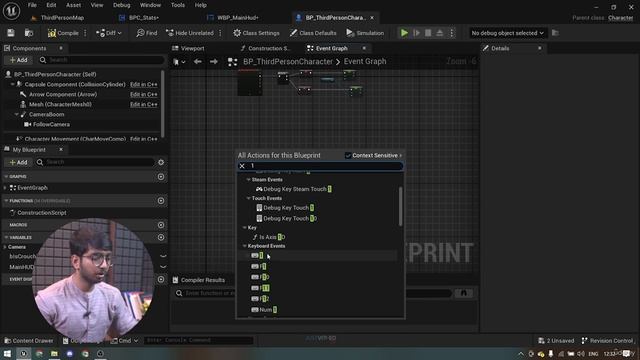This screenshot has height=360, width=640.
Task: Open My Blueprint settings gear
Action: pyautogui.click(x=161, y=162)
